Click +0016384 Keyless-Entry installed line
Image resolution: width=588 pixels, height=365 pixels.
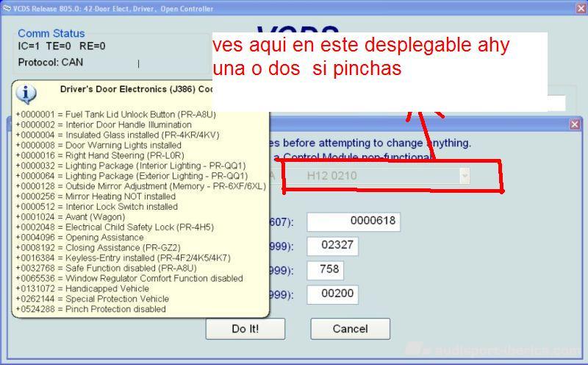click(123, 258)
